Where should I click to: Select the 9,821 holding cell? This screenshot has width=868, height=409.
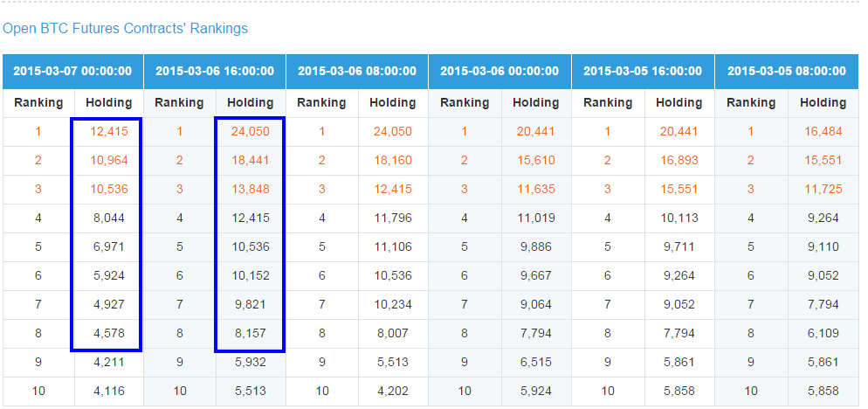click(251, 304)
